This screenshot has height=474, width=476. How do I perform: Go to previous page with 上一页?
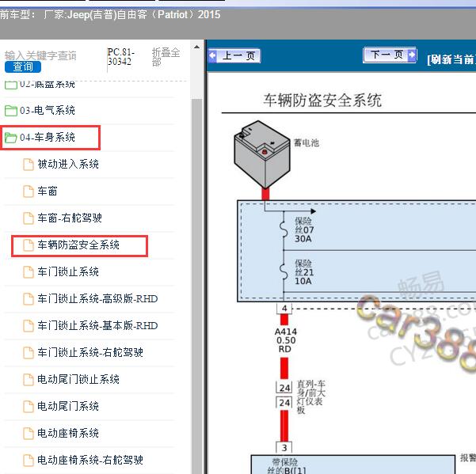pos(234,56)
